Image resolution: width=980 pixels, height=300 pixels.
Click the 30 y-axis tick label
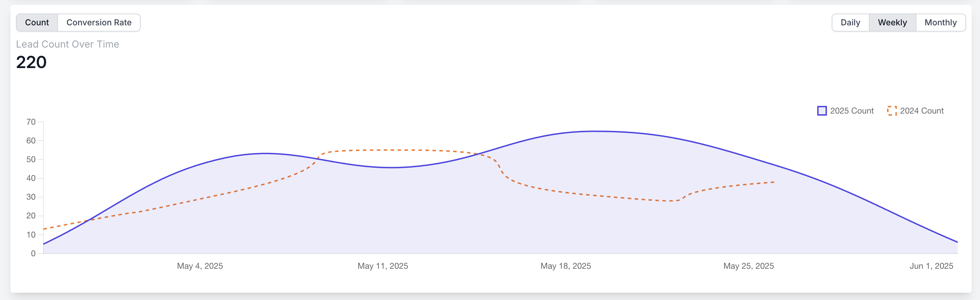coord(31,197)
